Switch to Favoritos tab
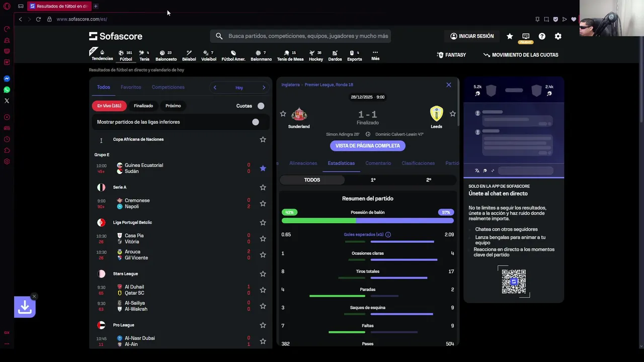This screenshot has width=644, height=362. [131, 87]
